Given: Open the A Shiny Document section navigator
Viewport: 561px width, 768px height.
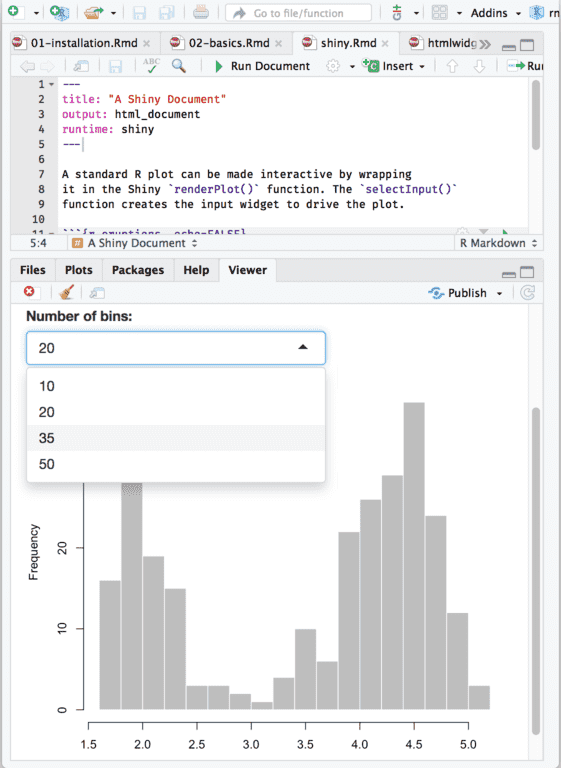Looking at the screenshot, I should (135, 243).
